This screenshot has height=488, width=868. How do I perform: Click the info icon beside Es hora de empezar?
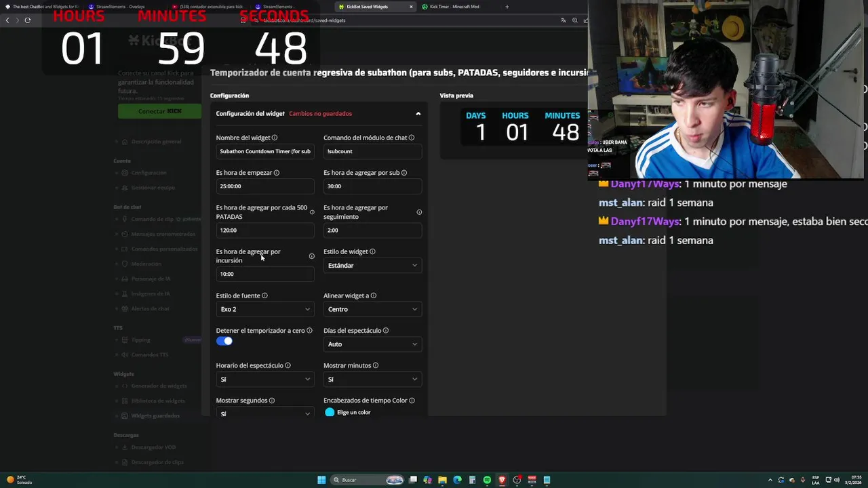(276, 173)
